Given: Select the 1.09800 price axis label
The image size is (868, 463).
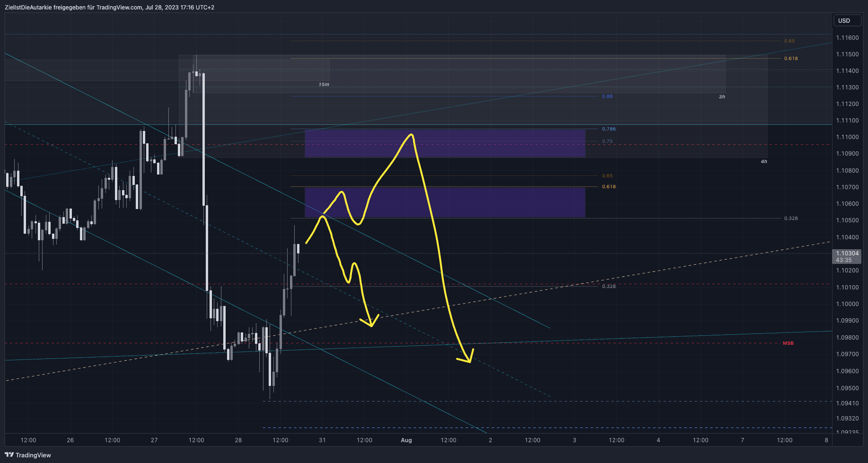Looking at the screenshot, I should coord(847,338).
